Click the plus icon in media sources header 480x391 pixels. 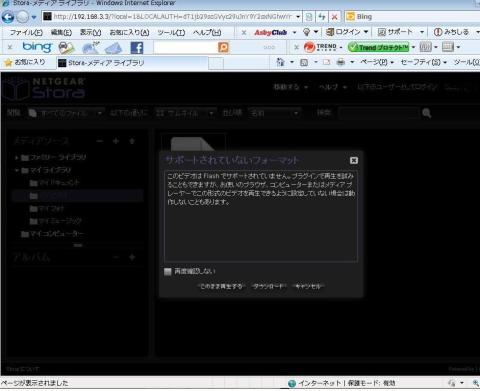tap(116, 141)
